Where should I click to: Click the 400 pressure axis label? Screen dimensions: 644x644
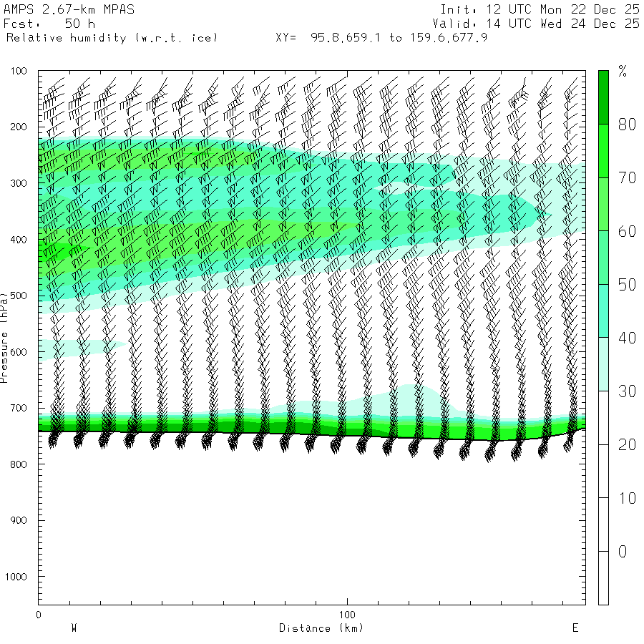(x=19, y=240)
